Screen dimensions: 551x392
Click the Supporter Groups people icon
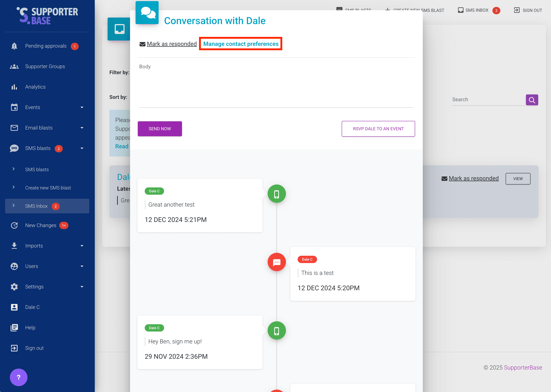14,66
